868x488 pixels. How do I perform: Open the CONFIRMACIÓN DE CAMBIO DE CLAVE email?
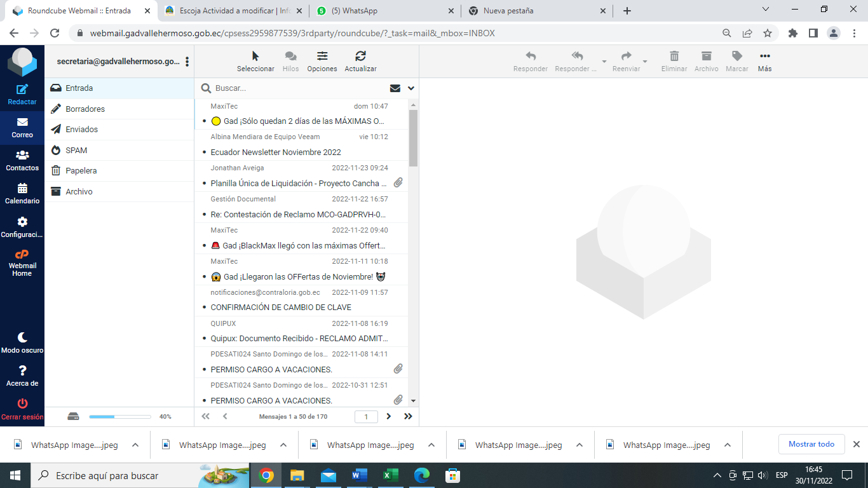[281, 308]
